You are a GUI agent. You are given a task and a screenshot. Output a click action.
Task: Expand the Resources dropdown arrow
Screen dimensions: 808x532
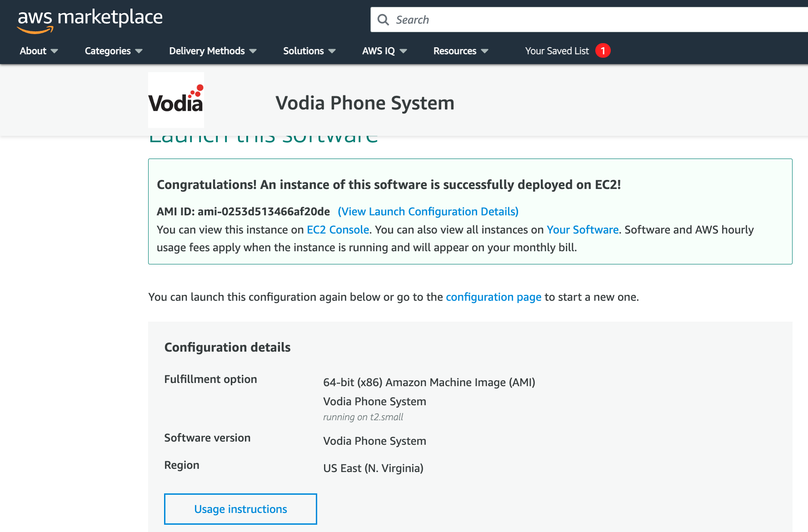[484, 51]
